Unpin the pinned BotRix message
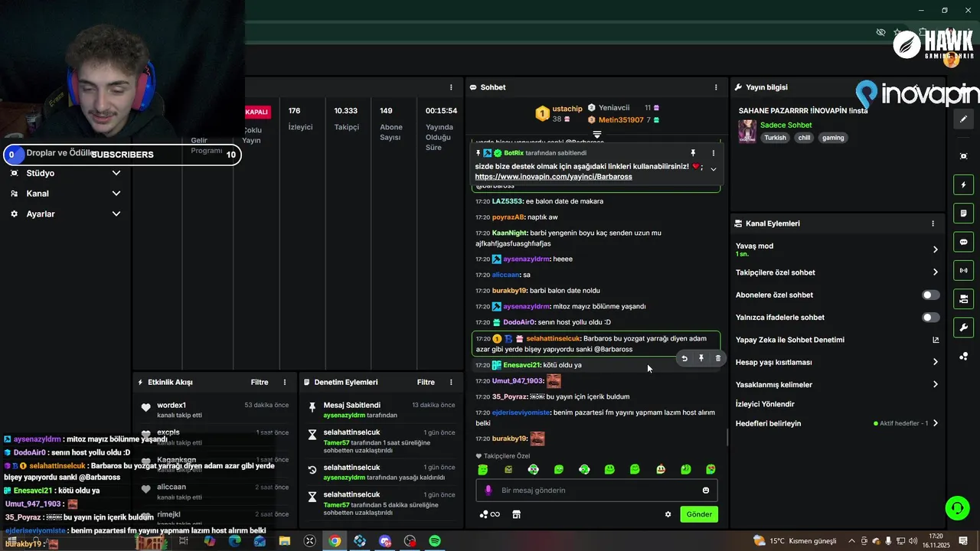980x551 pixels. [x=693, y=153]
